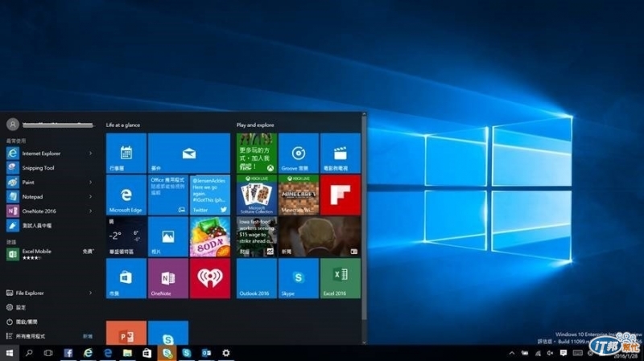Expand OneNote 2016 jump list arrow

tap(91, 211)
